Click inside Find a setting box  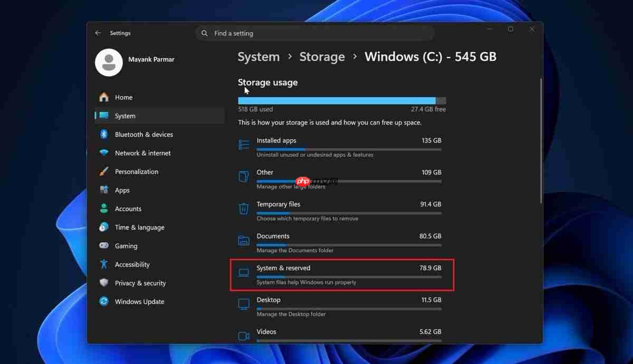point(314,33)
